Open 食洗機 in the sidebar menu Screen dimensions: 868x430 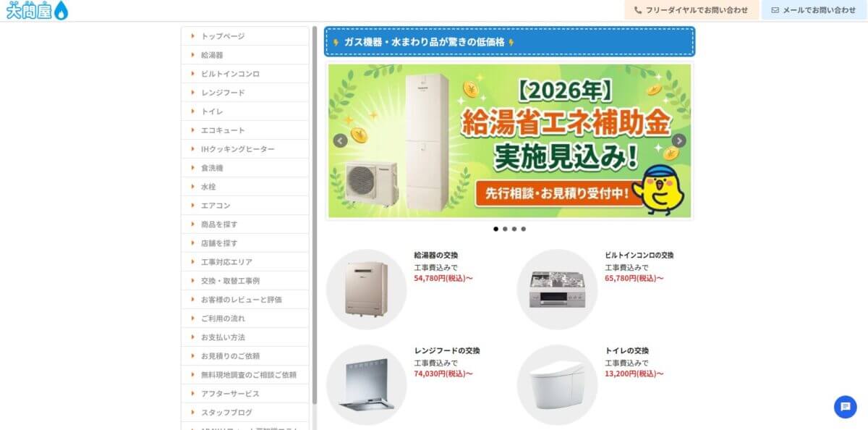click(x=245, y=168)
